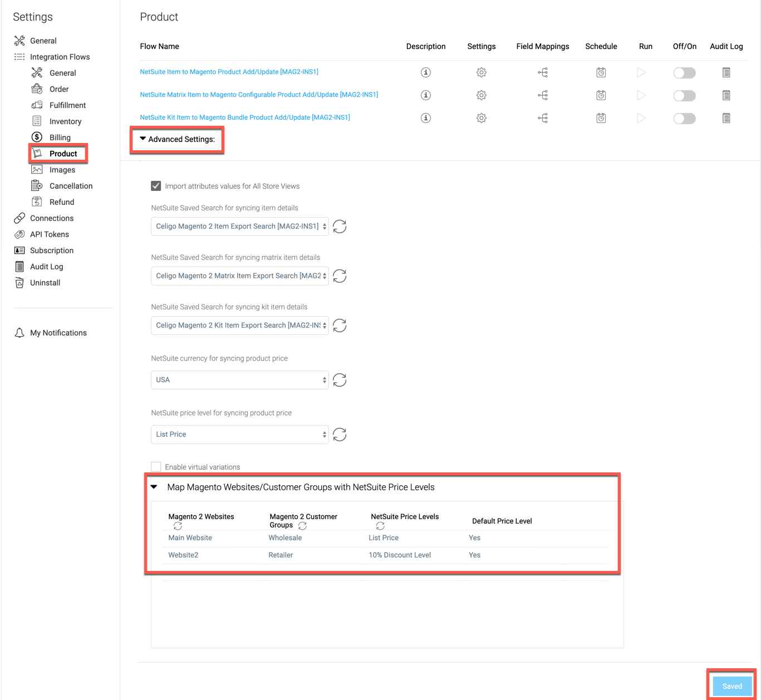Open the price level dropdown showing List Price
Screen dimensions: 761x700
240,435
